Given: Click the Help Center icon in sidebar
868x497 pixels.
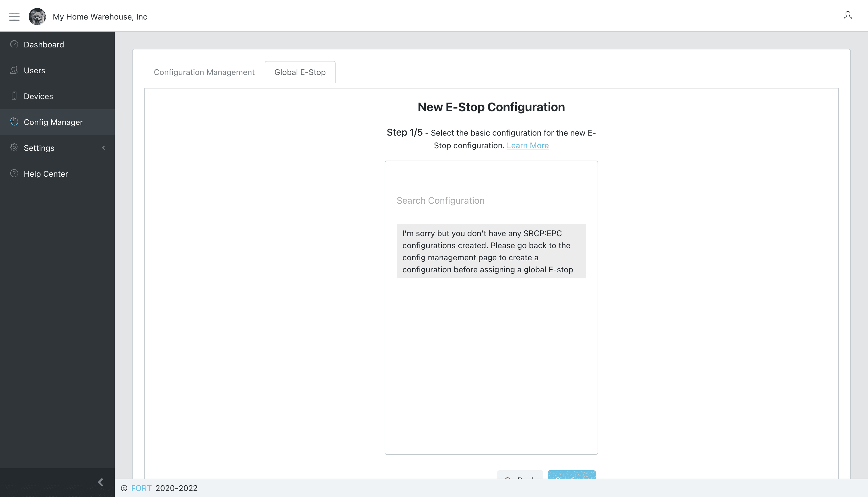Looking at the screenshot, I should tap(14, 174).
